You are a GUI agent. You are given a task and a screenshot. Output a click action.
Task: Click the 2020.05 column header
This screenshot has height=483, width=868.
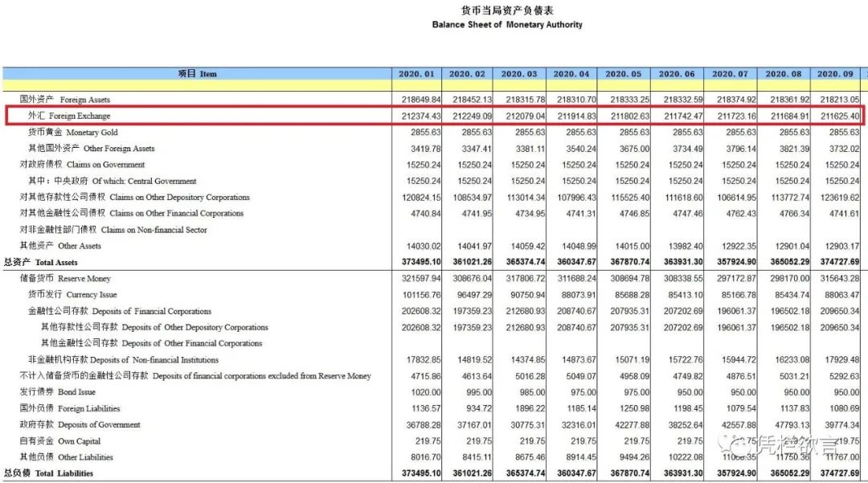click(x=624, y=73)
